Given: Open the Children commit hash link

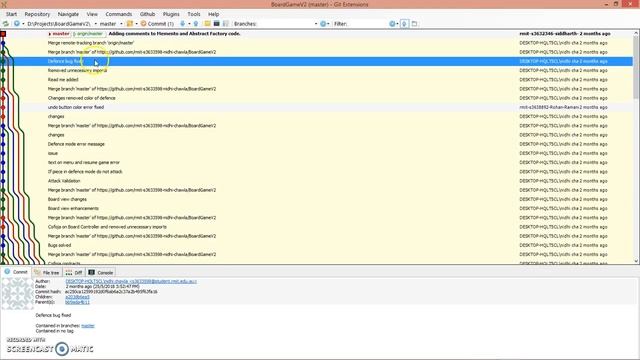Looking at the screenshot, I should (77, 297).
